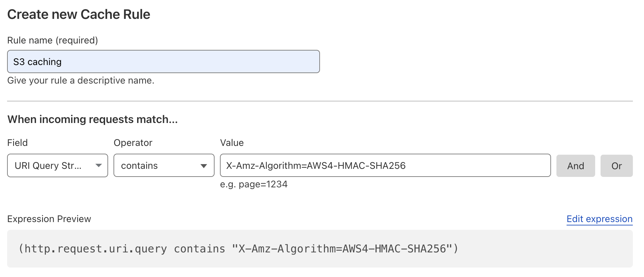
Task: Click the arrow icon in the Operator dropdown
Action: point(204,166)
